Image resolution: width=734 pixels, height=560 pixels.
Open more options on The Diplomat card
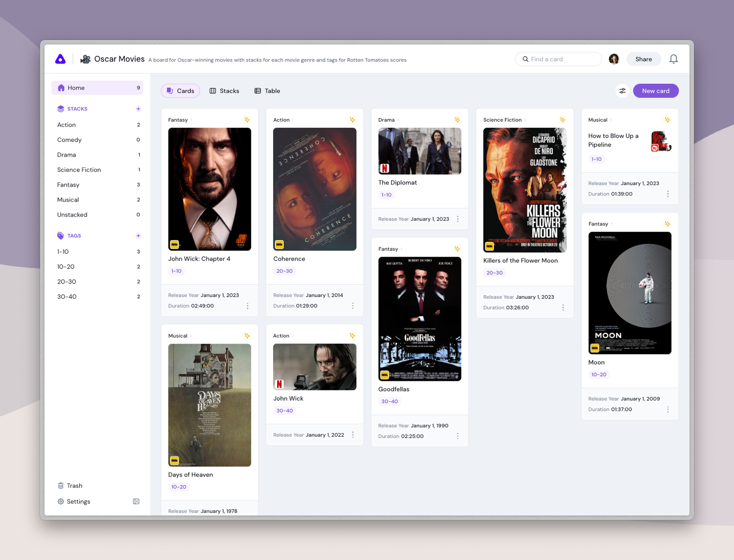pyautogui.click(x=458, y=219)
